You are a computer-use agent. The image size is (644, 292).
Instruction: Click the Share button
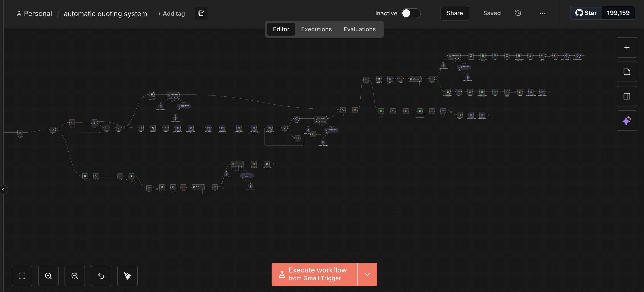(x=454, y=13)
